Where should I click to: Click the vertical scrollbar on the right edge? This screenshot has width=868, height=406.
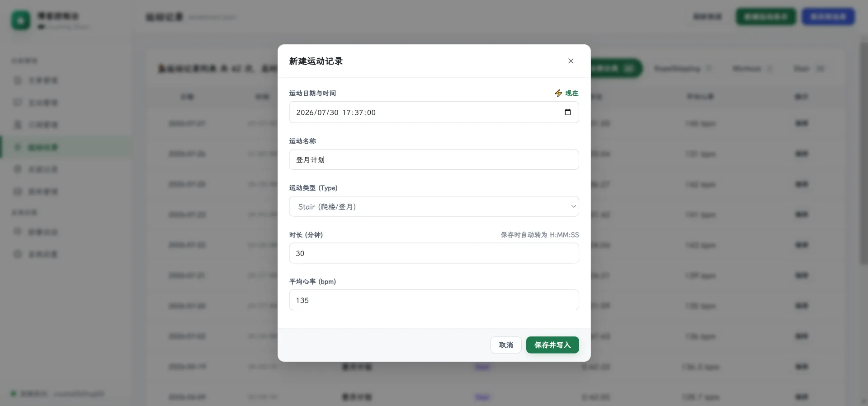click(863, 154)
